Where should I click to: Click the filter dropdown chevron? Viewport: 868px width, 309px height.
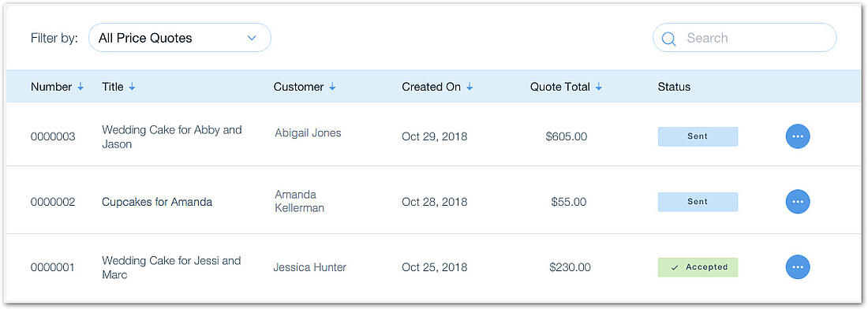[252, 38]
